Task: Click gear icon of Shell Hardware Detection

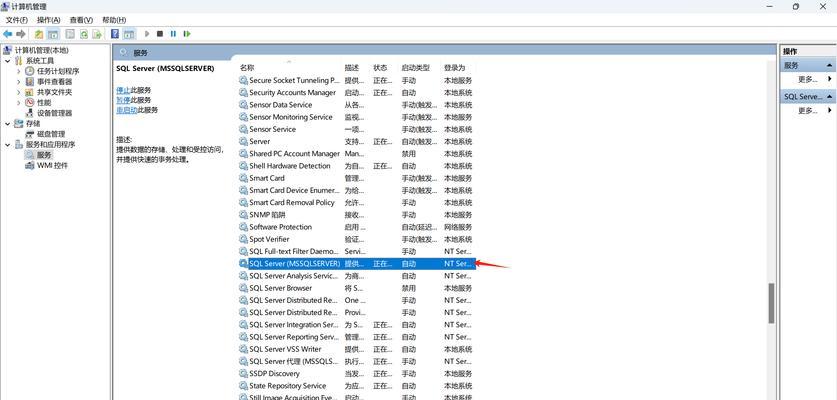Action: [x=243, y=166]
